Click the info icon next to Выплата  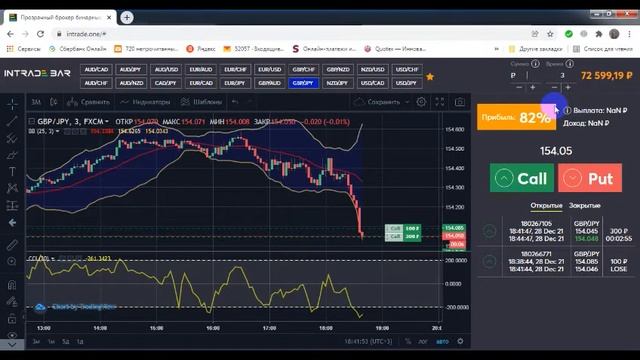tap(567, 111)
